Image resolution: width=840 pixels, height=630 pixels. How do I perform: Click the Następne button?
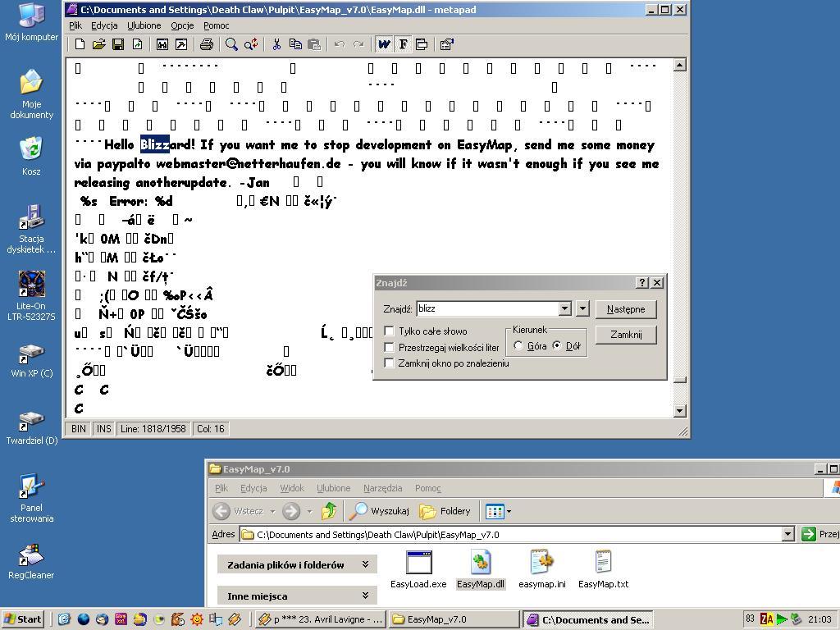(626, 309)
